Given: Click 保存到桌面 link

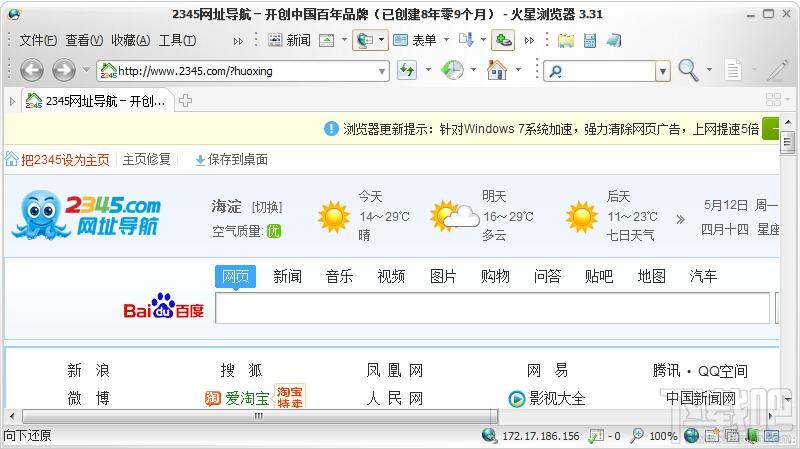Looking at the screenshot, I should coord(238,160).
